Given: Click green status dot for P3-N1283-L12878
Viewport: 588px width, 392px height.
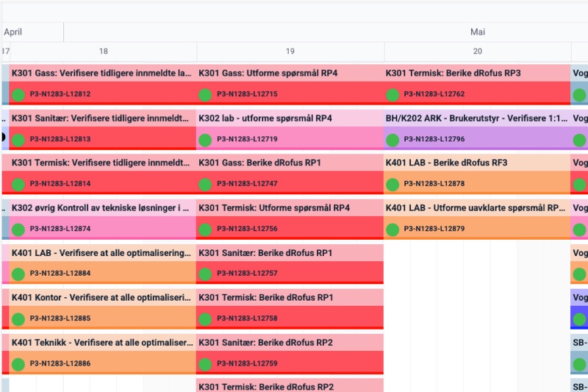Looking at the screenshot, I should tap(392, 185).
